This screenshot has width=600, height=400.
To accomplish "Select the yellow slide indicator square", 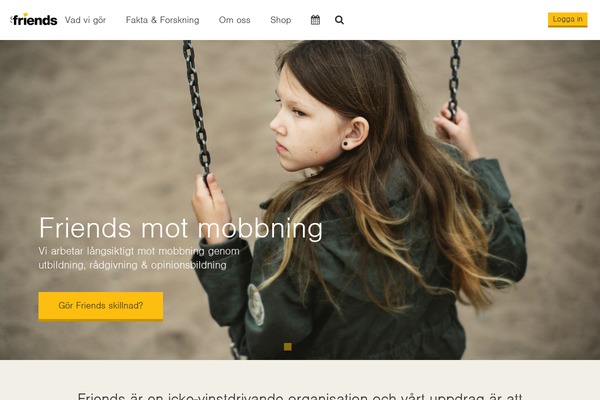I will point(288,347).
